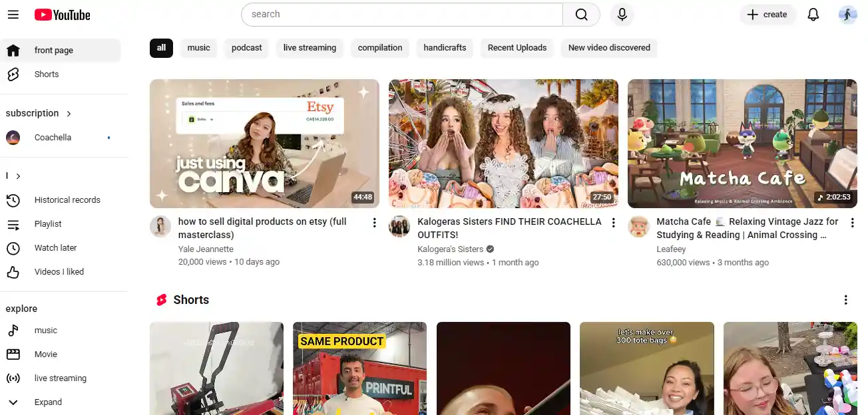Open the live streaming broadcast icon
868x415 pixels.
pyautogui.click(x=13, y=378)
